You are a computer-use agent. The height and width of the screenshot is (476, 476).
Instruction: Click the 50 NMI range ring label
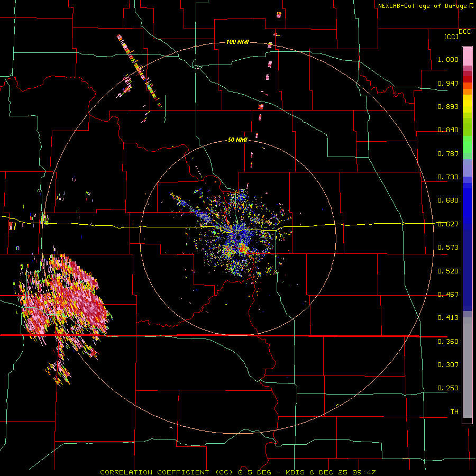[237, 140]
